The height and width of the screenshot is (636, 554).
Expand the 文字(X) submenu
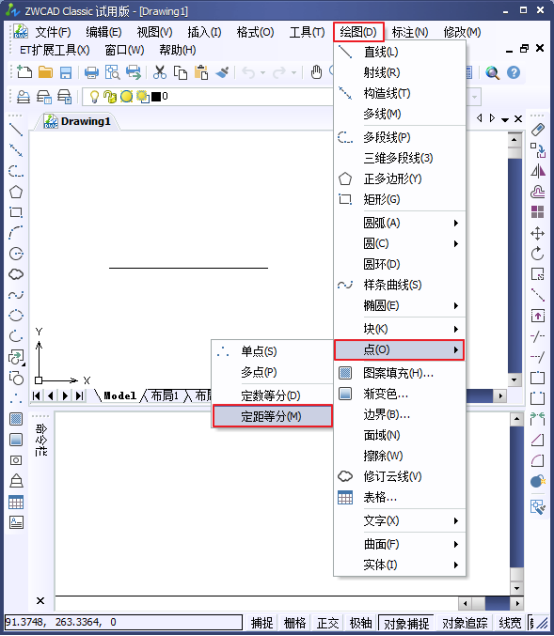tap(399, 520)
